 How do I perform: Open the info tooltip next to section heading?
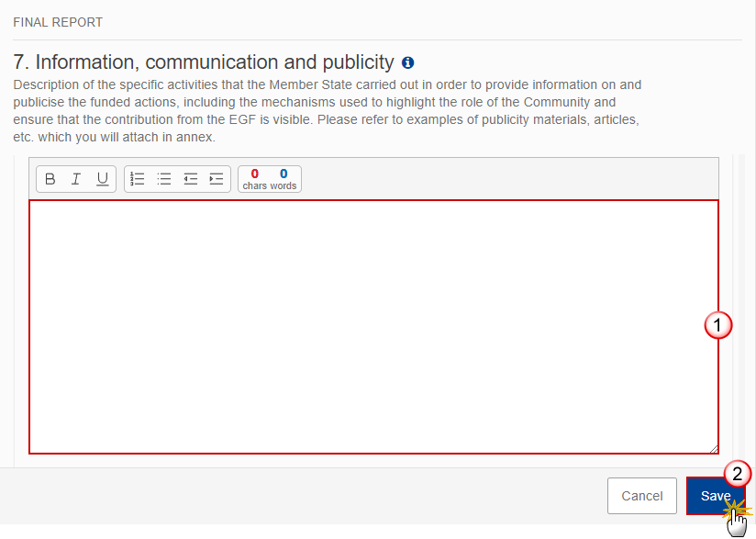pos(408,62)
